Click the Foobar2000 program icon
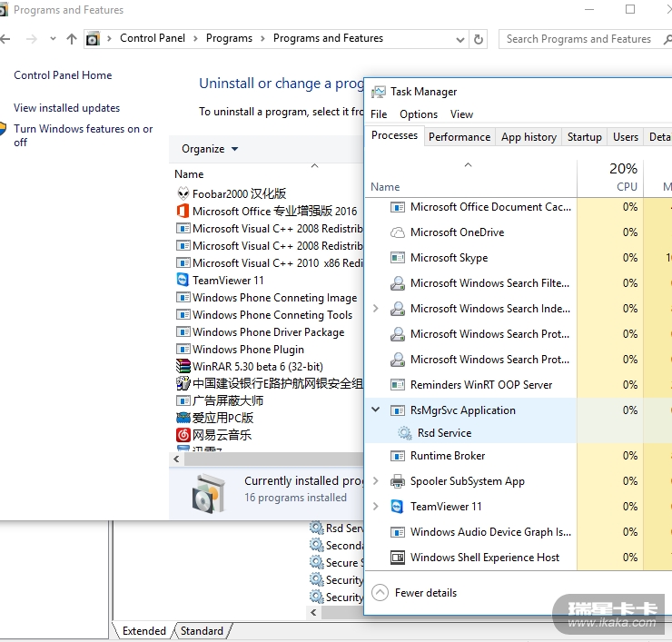Image resolution: width=672 pixels, height=642 pixels. pos(183,193)
